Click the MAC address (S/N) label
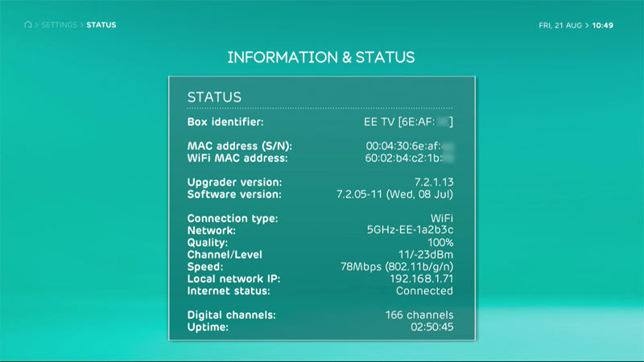644x362 pixels. point(240,146)
